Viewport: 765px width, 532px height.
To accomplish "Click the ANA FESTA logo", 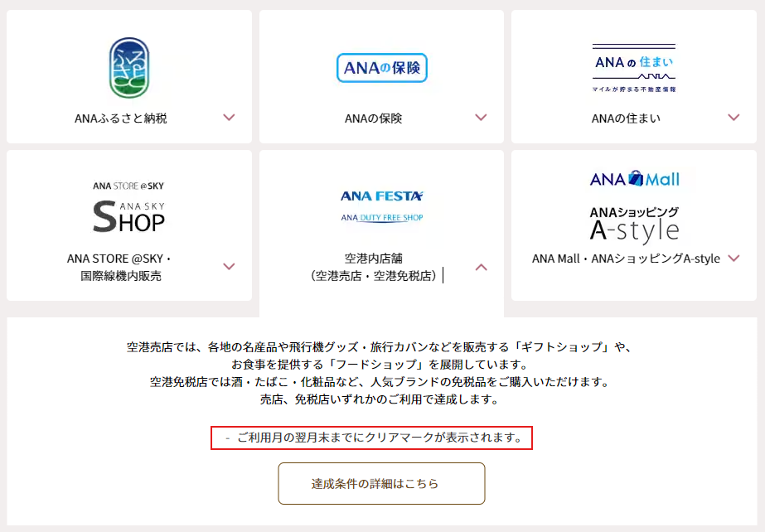I will (382, 196).
